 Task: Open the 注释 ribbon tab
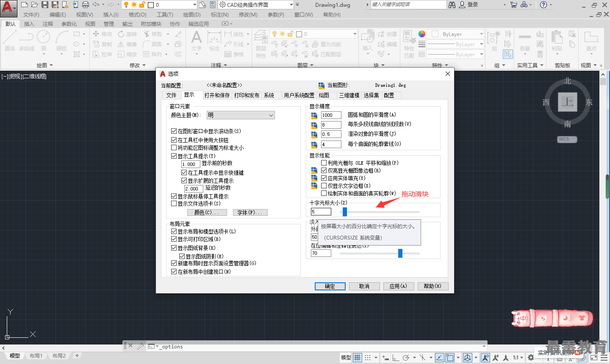[48, 24]
